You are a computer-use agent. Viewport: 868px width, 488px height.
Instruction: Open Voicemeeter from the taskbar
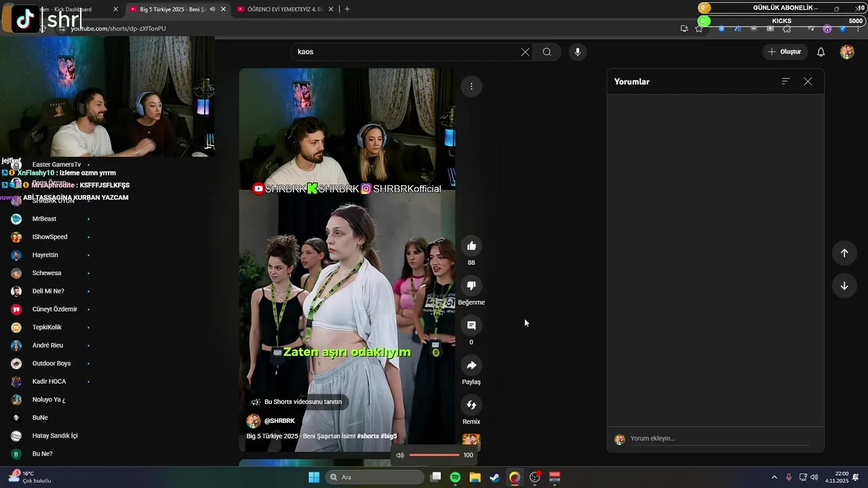point(555,477)
